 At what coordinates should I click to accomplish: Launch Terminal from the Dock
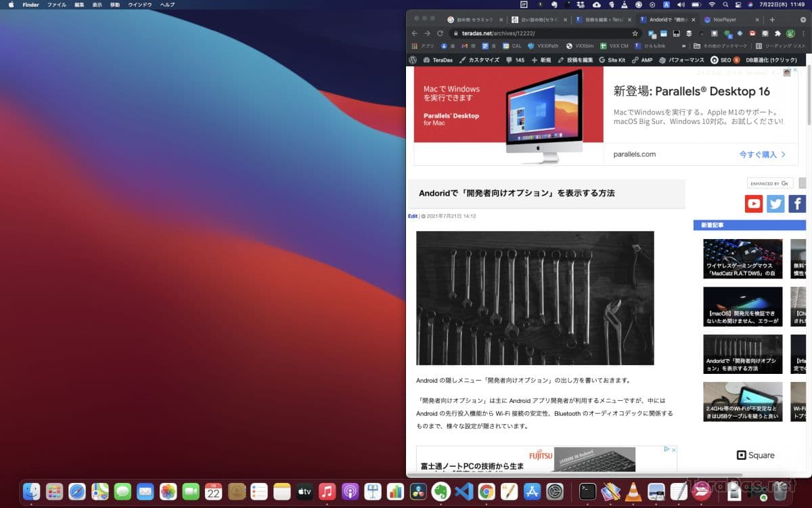587,492
